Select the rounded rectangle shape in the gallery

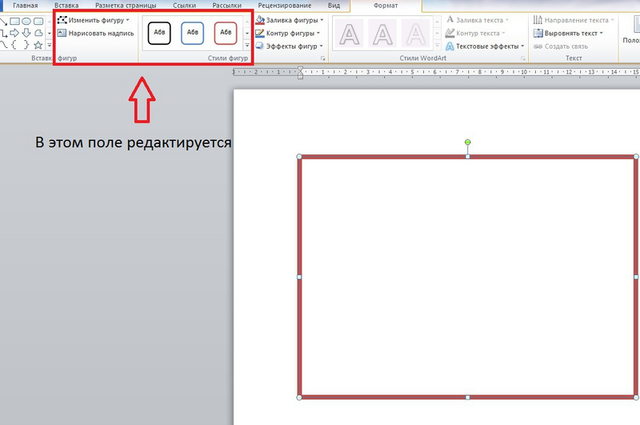click(38, 21)
